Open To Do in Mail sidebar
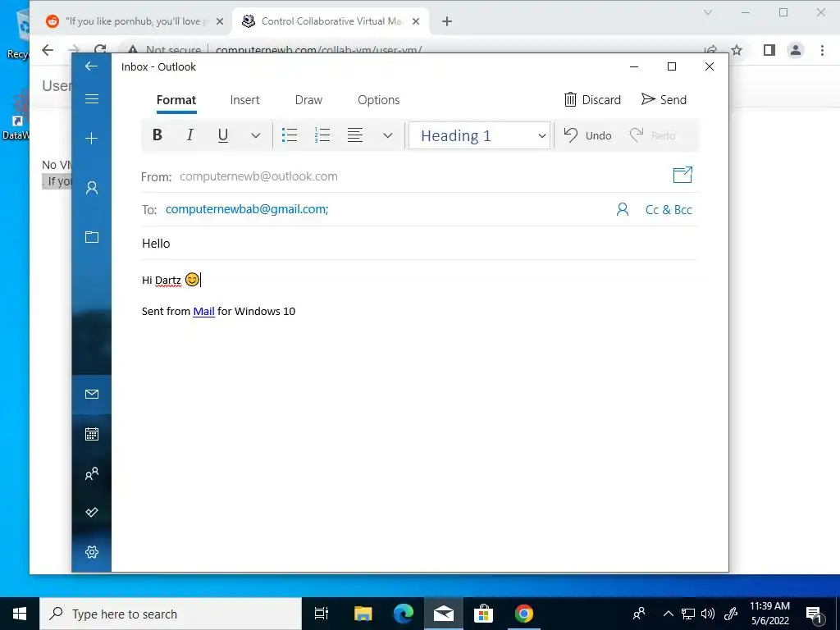The height and width of the screenshot is (630, 840). pos(92,512)
